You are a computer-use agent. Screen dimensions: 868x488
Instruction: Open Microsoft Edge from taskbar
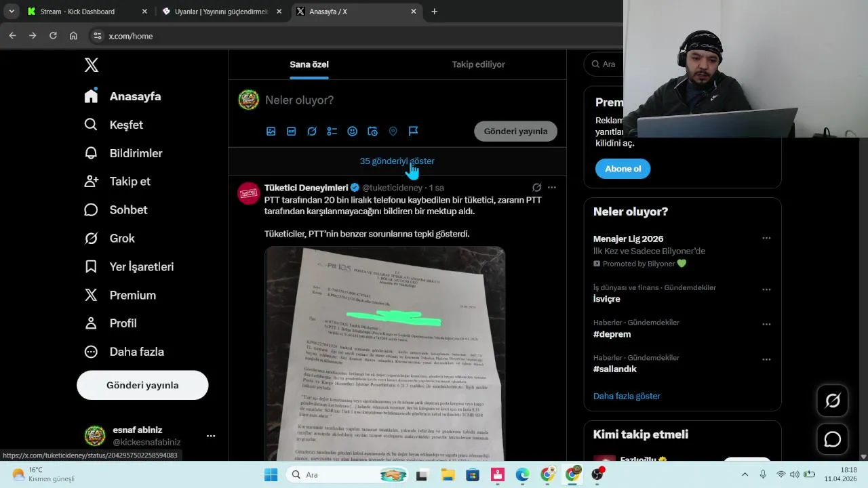pos(522,474)
